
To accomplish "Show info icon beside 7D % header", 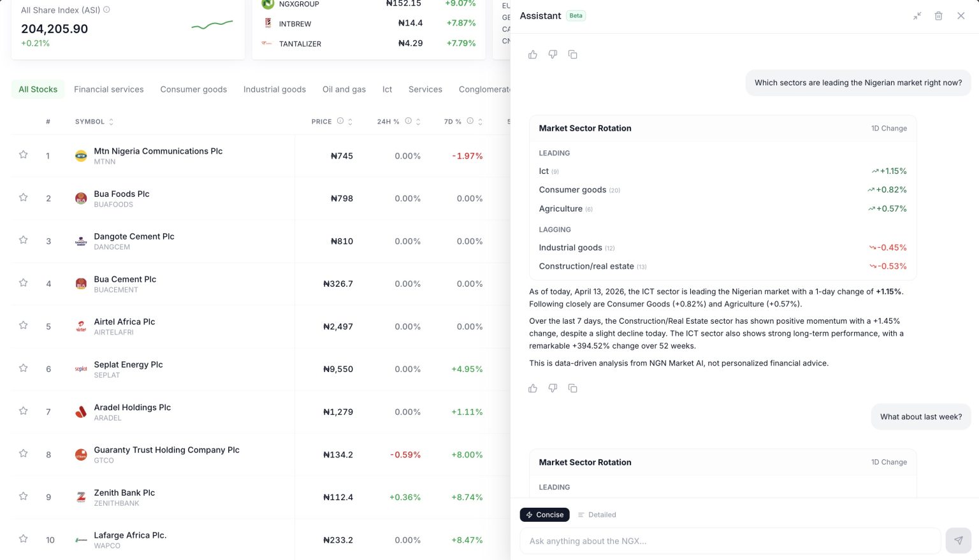I will pyautogui.click(x=470, y=121).
